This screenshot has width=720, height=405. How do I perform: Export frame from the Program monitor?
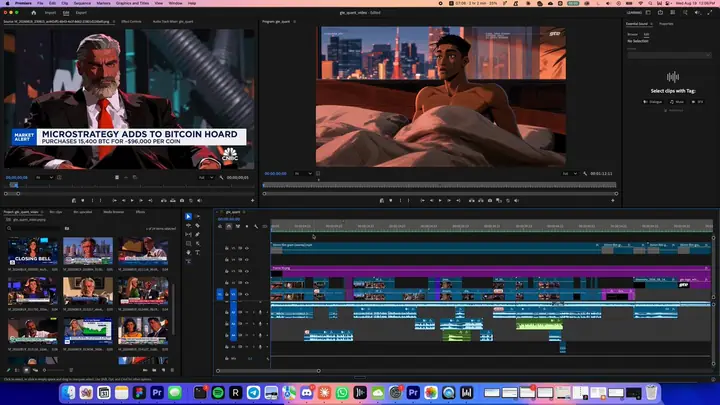click(x=490, y=201)
